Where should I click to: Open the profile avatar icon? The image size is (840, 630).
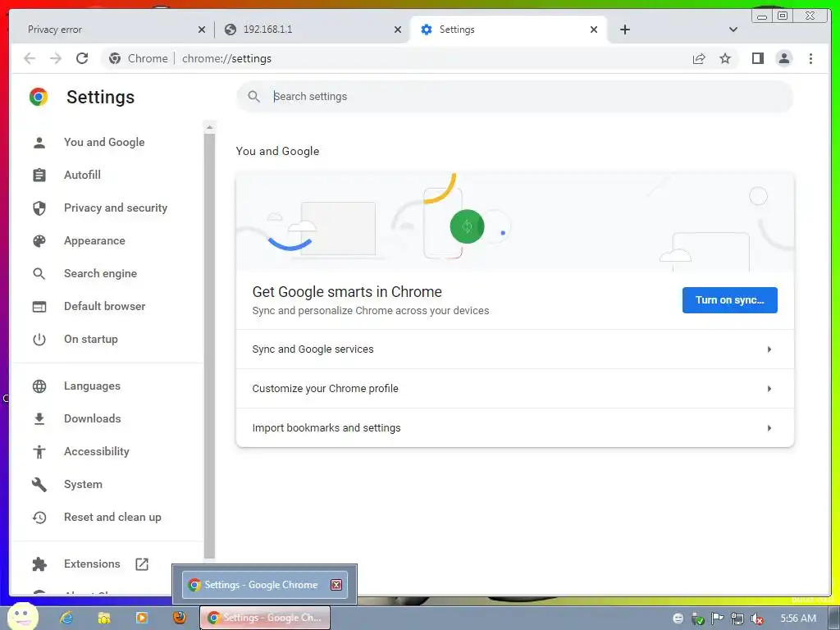pos(783,58)
